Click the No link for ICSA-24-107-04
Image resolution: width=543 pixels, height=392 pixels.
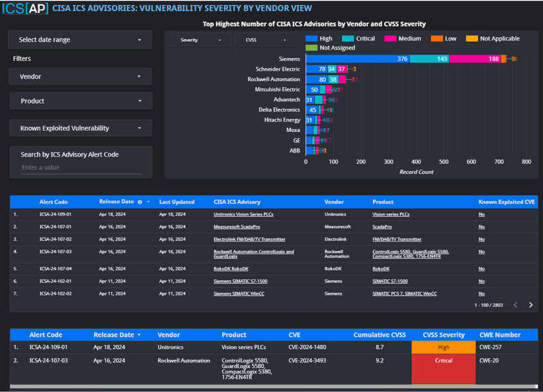481,269
